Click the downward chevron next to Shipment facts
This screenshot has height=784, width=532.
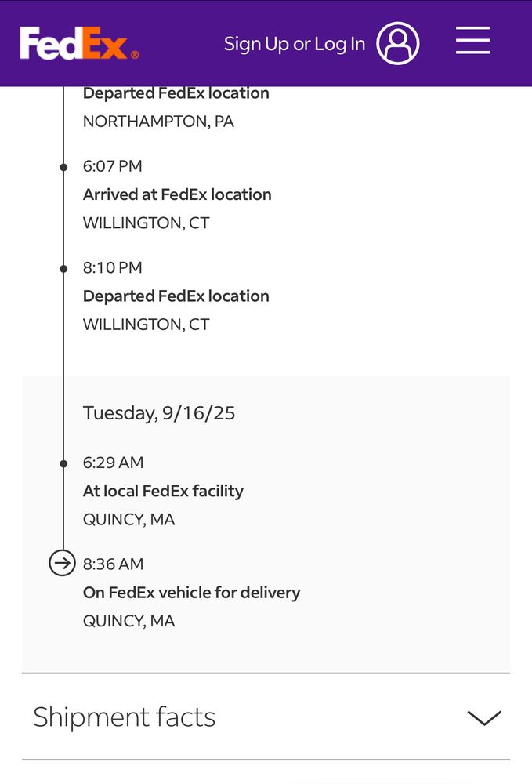tap(484, 717)
